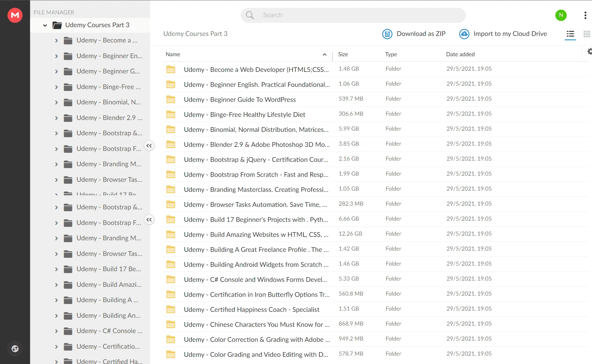Click Download as ZIP text button
This screenshot has width=592, height=364.
coord(421,34)
